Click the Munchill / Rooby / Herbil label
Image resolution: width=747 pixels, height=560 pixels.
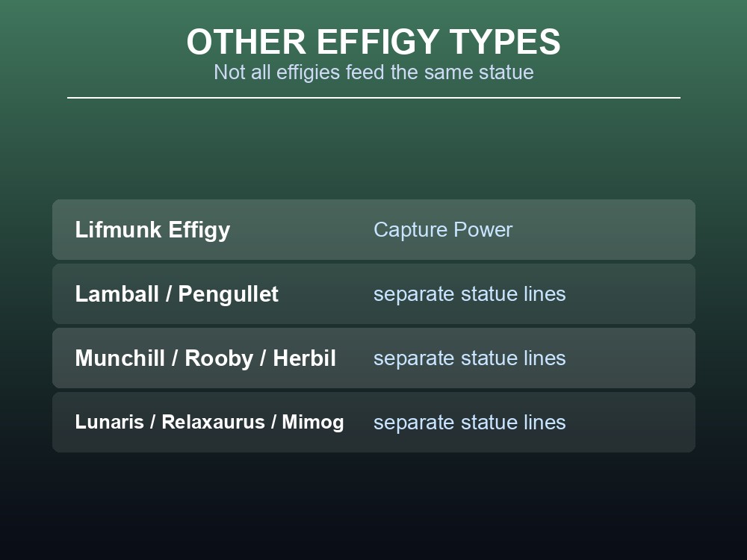(205, 358)
